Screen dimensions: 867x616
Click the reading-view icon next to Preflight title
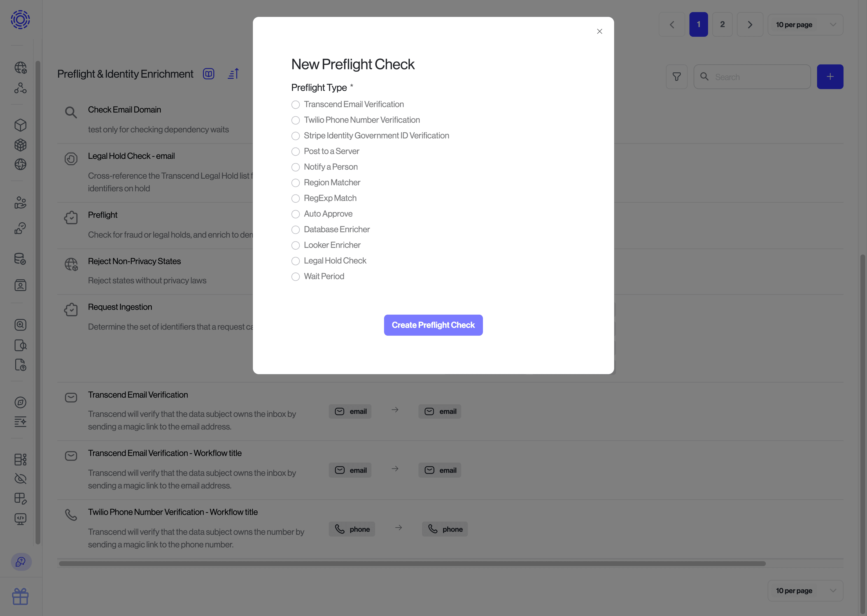(208, 74)
